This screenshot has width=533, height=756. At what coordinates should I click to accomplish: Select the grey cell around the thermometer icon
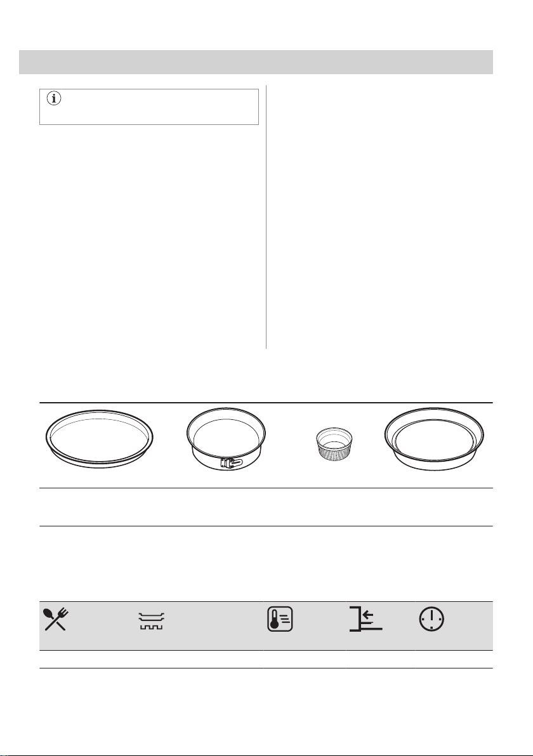point(305,626)
